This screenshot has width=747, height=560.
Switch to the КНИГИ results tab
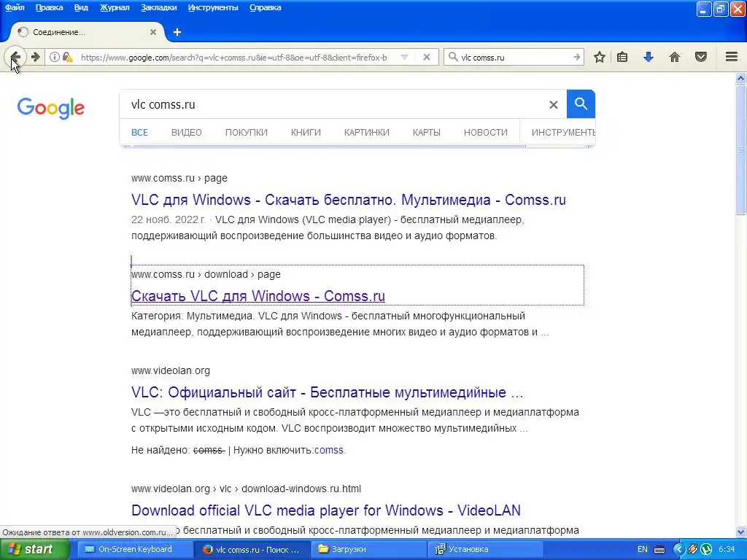click(x=306, y=133)
